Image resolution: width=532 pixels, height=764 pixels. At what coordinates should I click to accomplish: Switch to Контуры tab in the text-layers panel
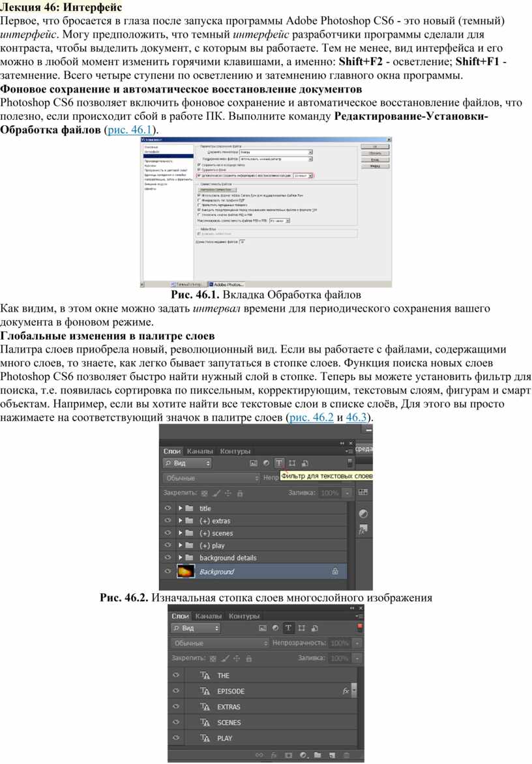coord(244,616)
